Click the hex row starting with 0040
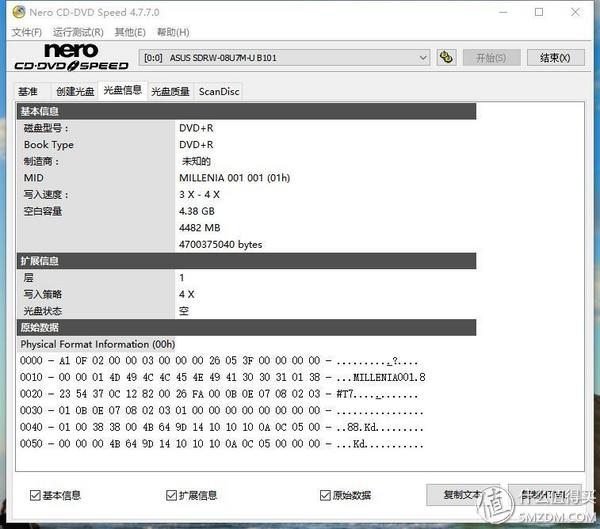The width and height of the screenshot is (600, 529). tap(222, 427)
